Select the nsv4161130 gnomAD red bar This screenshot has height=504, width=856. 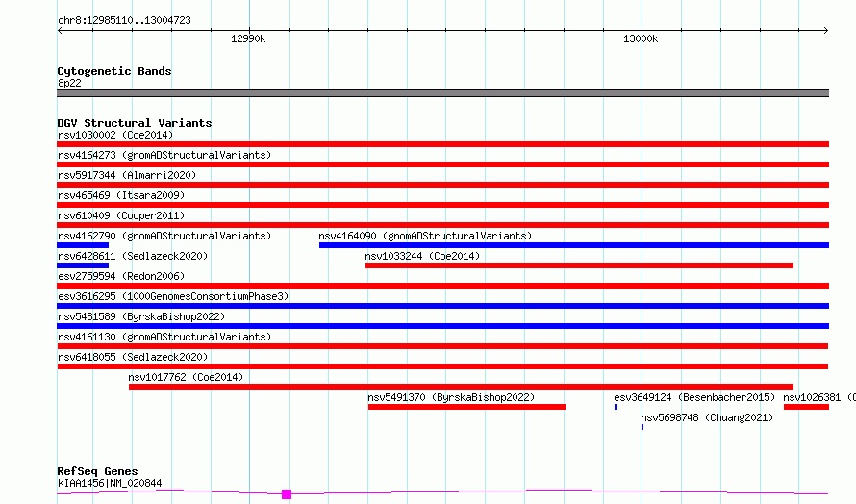pos(442,346)
